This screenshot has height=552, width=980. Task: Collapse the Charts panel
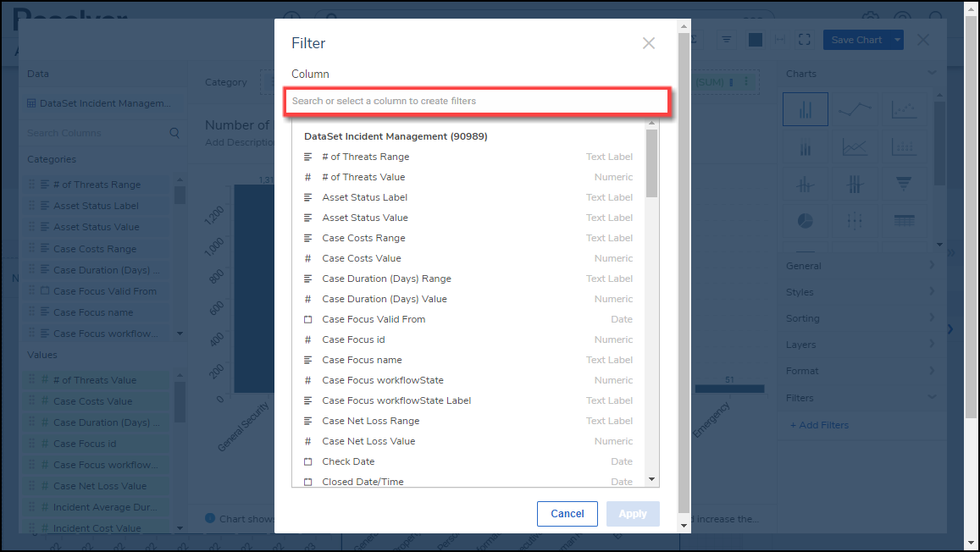coord(933,74)
